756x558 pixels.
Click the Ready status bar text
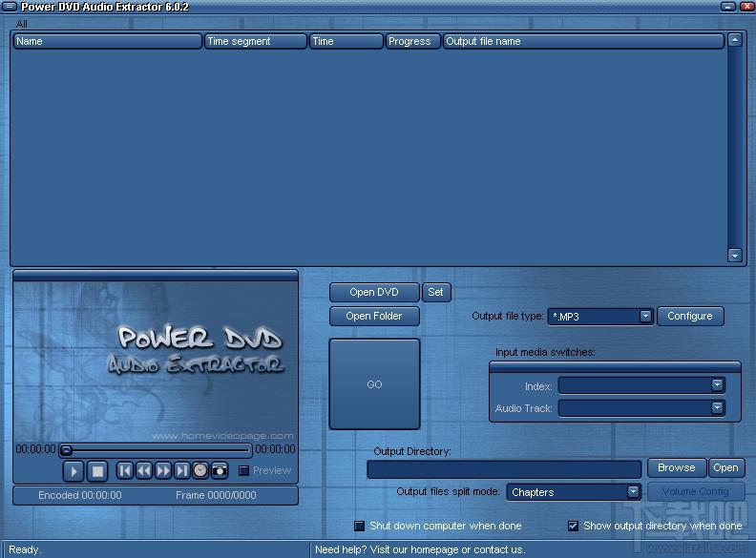[x=25, y=549]
